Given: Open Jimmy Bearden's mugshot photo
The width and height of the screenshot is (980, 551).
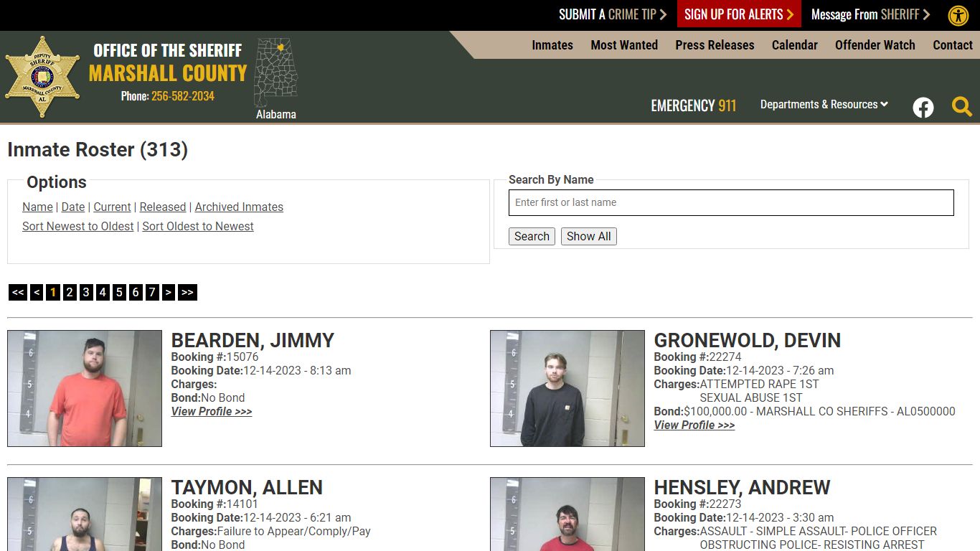Looking at the screenshot, I should click(85, 388).
